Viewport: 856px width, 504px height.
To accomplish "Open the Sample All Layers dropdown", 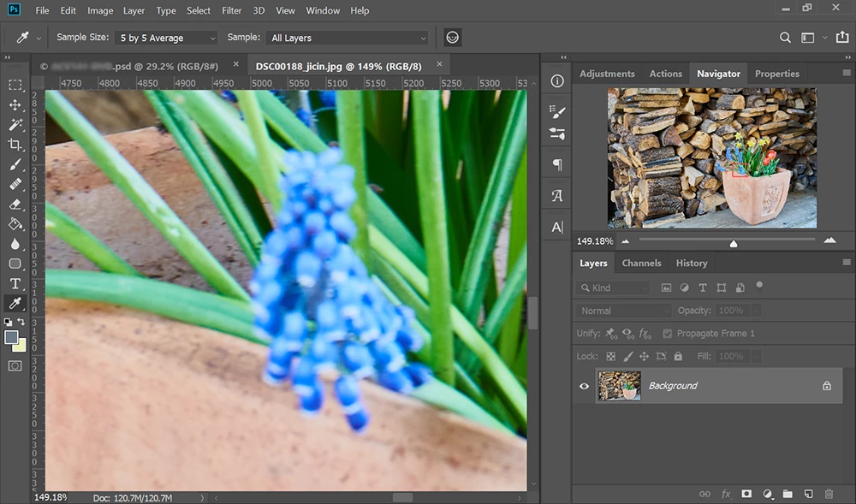I will point(348,38).
